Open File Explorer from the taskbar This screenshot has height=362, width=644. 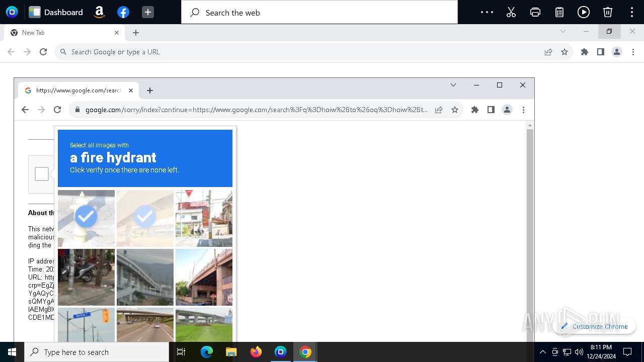[x=231, y=352]
